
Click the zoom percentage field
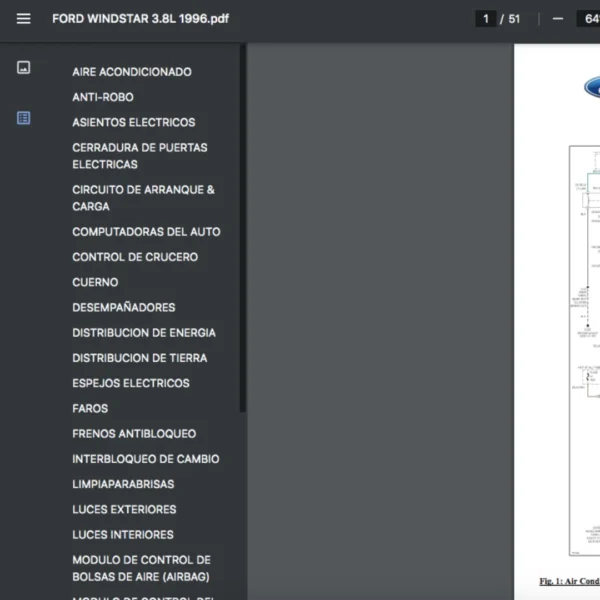point(587,18)
